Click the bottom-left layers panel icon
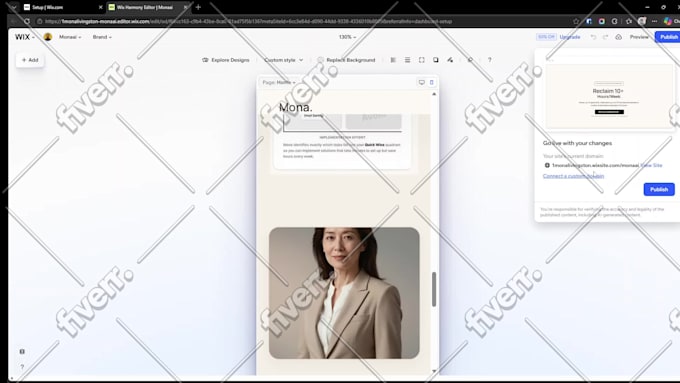The image size is (680, 383). click(x=22, y=351)
